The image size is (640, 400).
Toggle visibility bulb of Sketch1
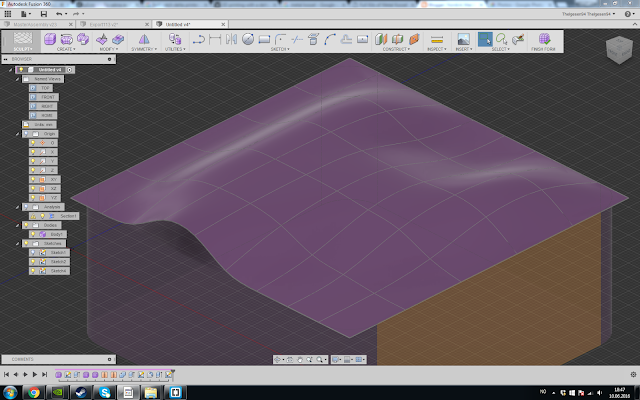[x=33, y=253]
